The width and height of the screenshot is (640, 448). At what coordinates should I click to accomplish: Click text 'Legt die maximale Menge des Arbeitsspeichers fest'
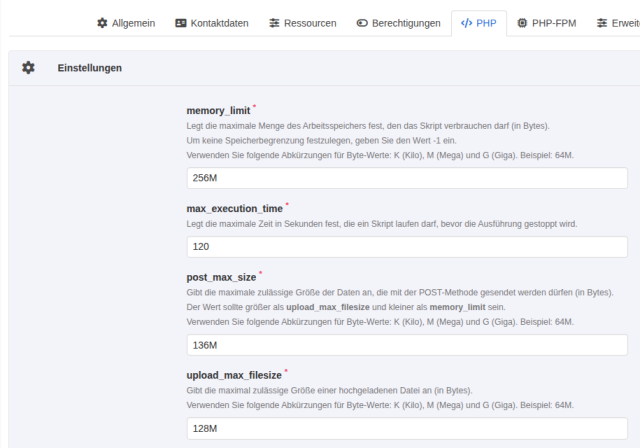pos(284,126)
